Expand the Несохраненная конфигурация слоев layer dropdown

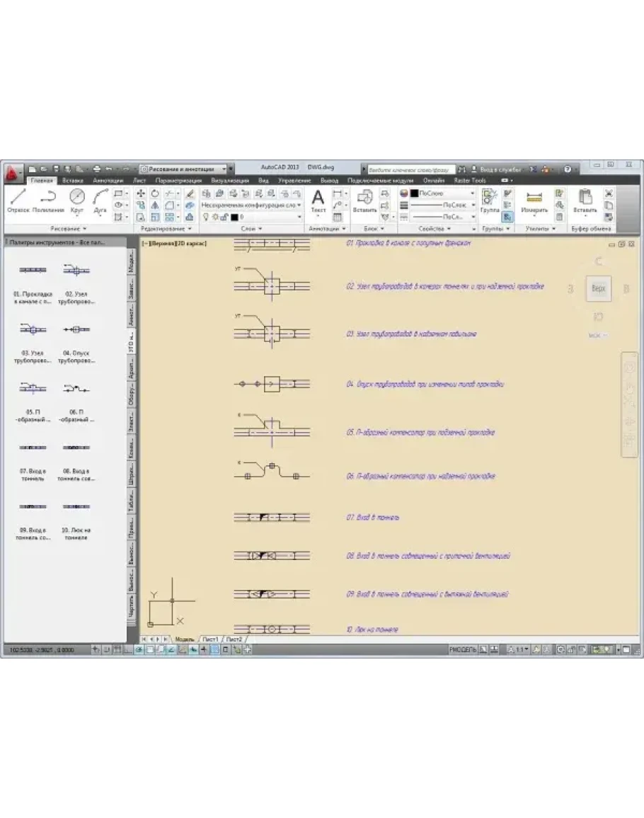click(x=251, y=205)
